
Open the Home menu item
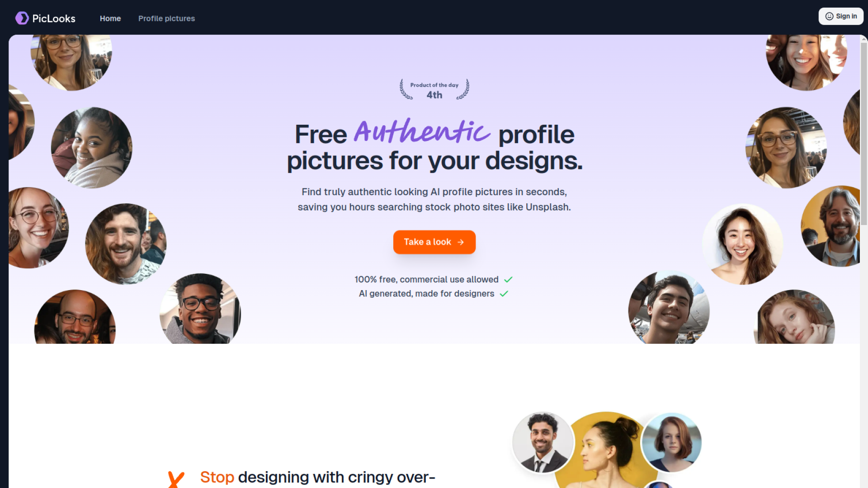[x=110, y=19]
